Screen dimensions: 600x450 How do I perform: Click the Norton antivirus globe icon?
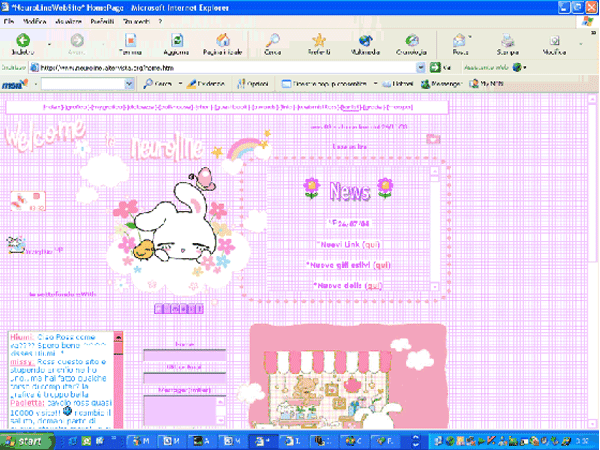pos(517,68)
